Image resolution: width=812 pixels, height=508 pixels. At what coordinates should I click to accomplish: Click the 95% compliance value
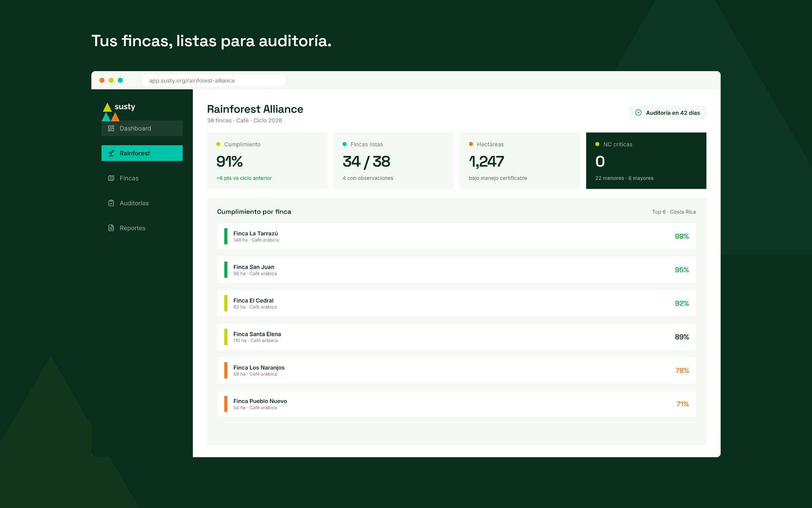[x=682, y=270]
